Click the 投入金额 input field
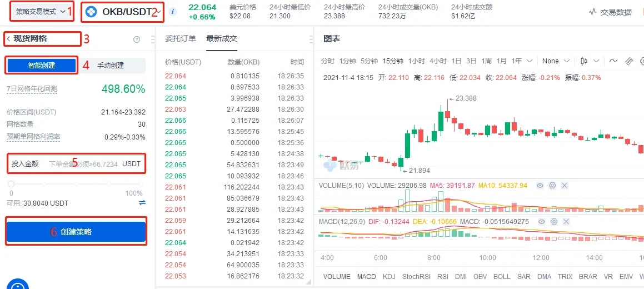Viewport: 644px width, 289px height. click(83, 164)
